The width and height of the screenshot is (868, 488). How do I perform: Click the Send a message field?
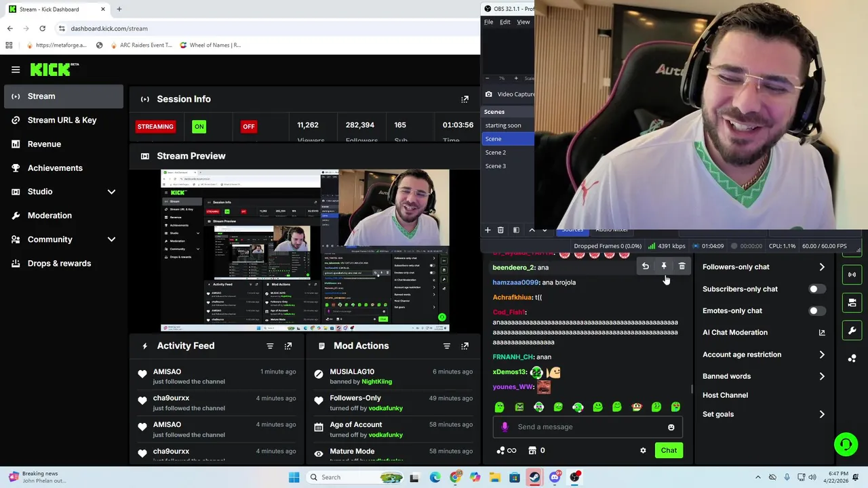coord(587,427)
